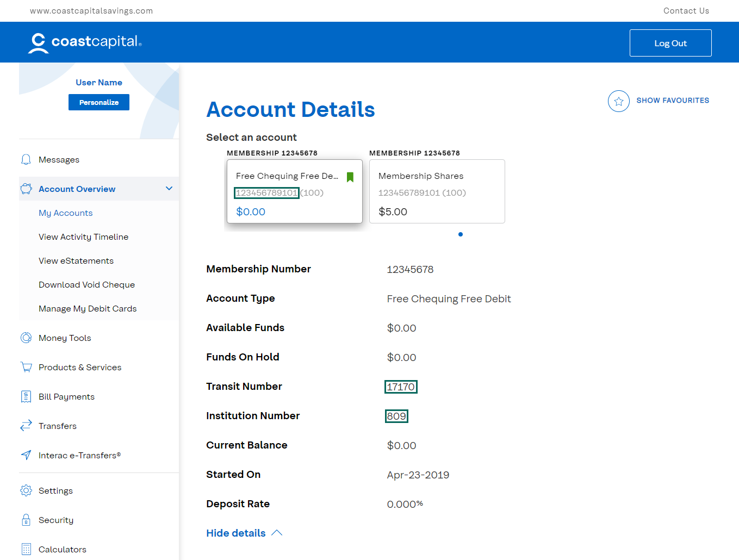This screenshot has height=560, width=739.
Task: Click the carousel pagination dot
Action: 461,234
